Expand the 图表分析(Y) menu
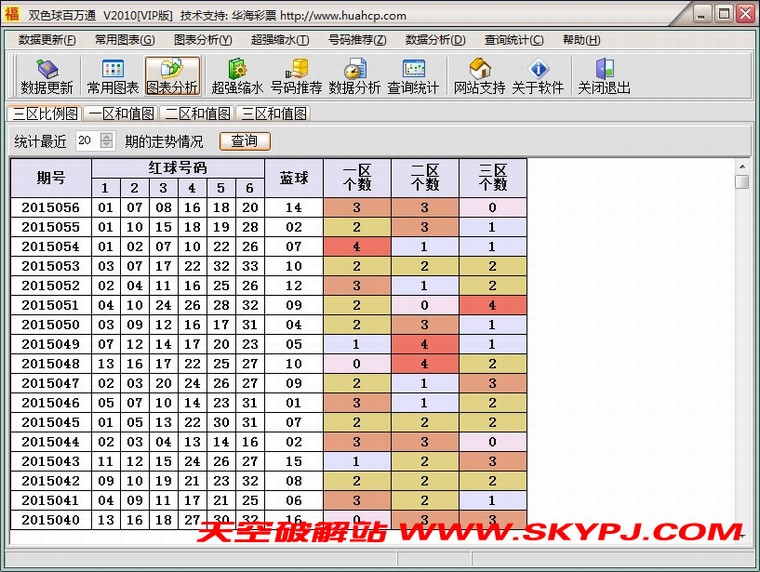The height and width of the screenshot is (572, 760). click(202, 40)
